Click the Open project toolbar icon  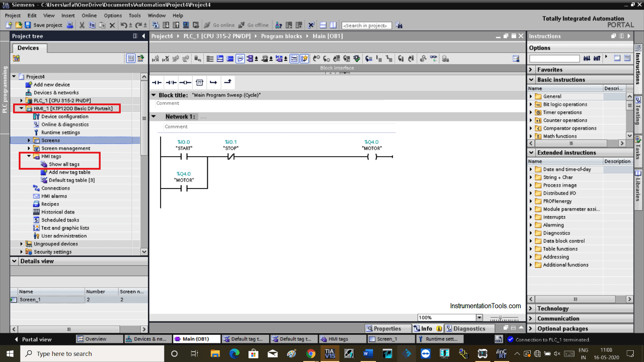(x=19, y=25)
